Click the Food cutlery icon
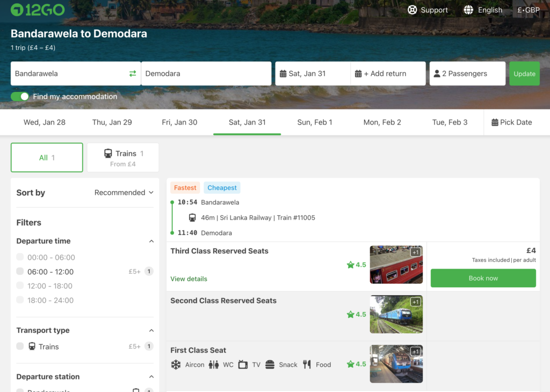Image resolution: width=550 pixels, height=392 pixels. tap(307, 365)
